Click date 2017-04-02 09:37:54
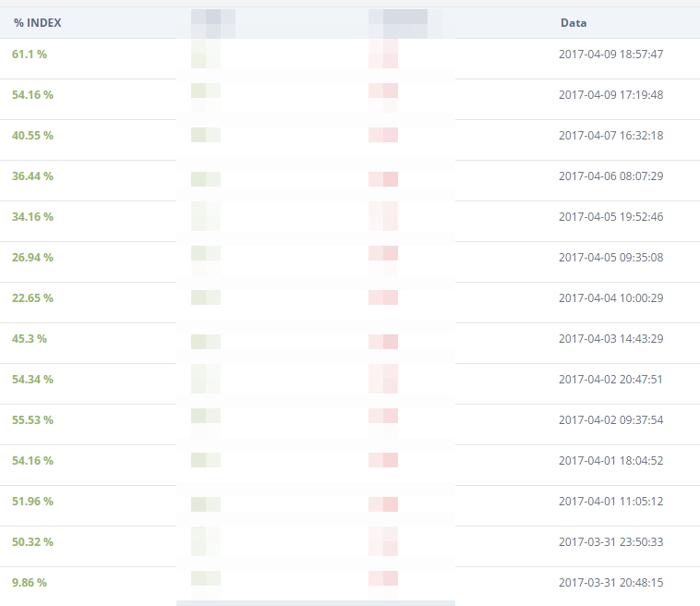700x606 pixels. [x=611, y=419]
